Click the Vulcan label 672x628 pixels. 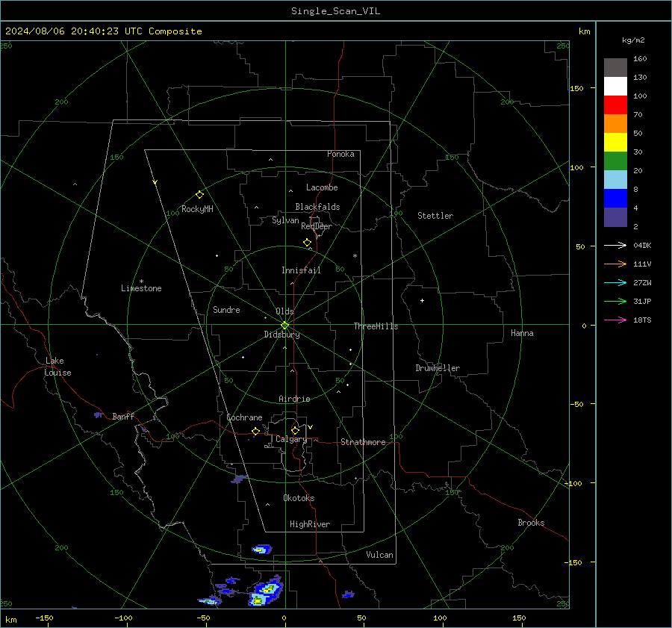coord(379,555)
